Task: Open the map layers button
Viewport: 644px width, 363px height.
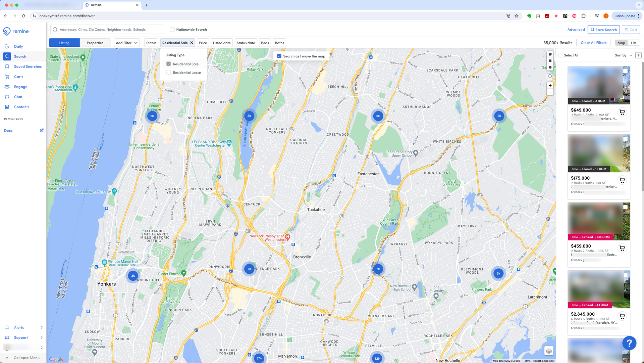Action: pos(549,351)
